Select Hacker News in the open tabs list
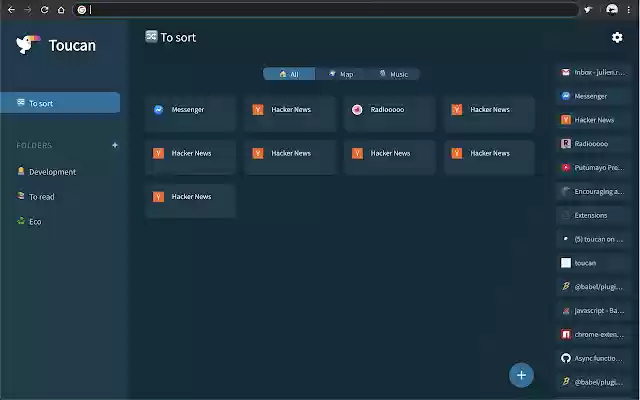This screenshot has width=640, height=400. [x=593, y=120]
